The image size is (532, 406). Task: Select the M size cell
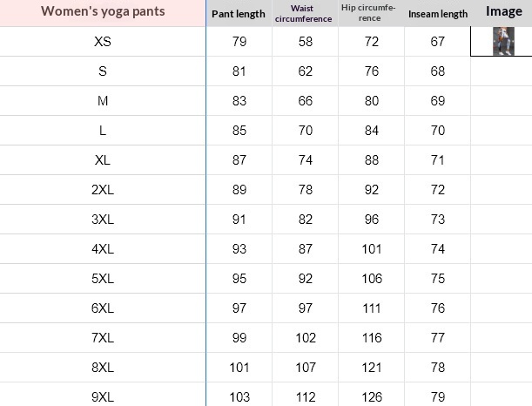103,101
